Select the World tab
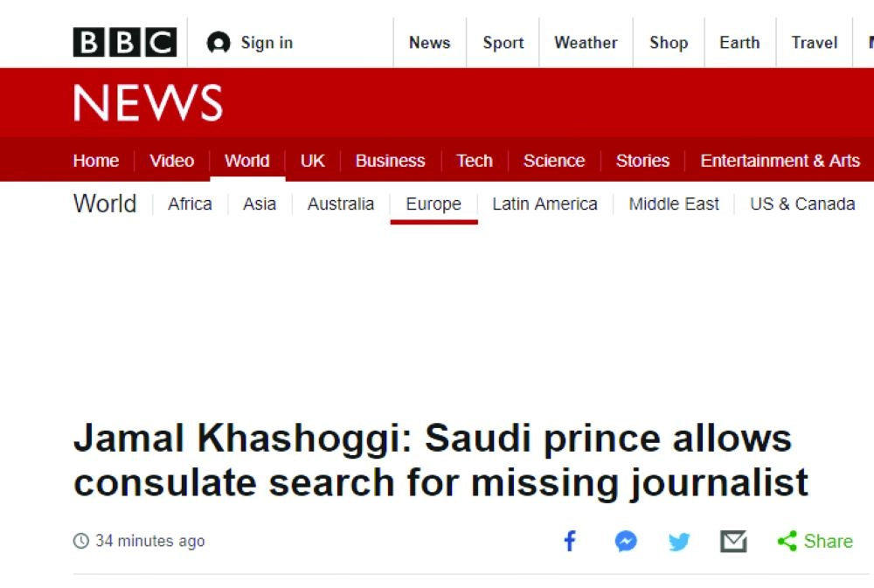 pos(247,161)
